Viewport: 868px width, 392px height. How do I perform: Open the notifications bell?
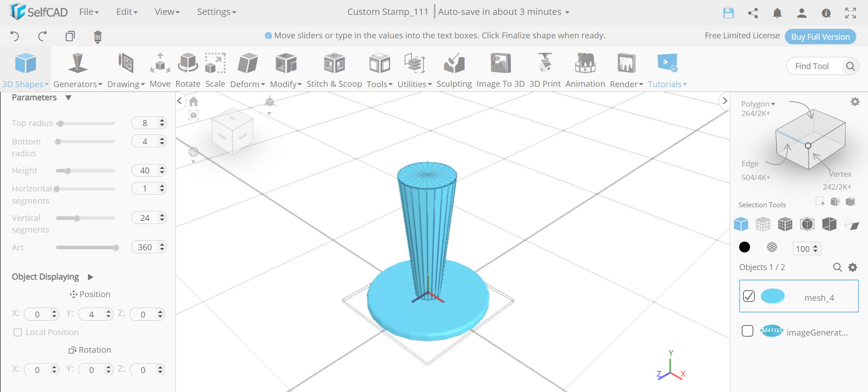pos(777,13)
